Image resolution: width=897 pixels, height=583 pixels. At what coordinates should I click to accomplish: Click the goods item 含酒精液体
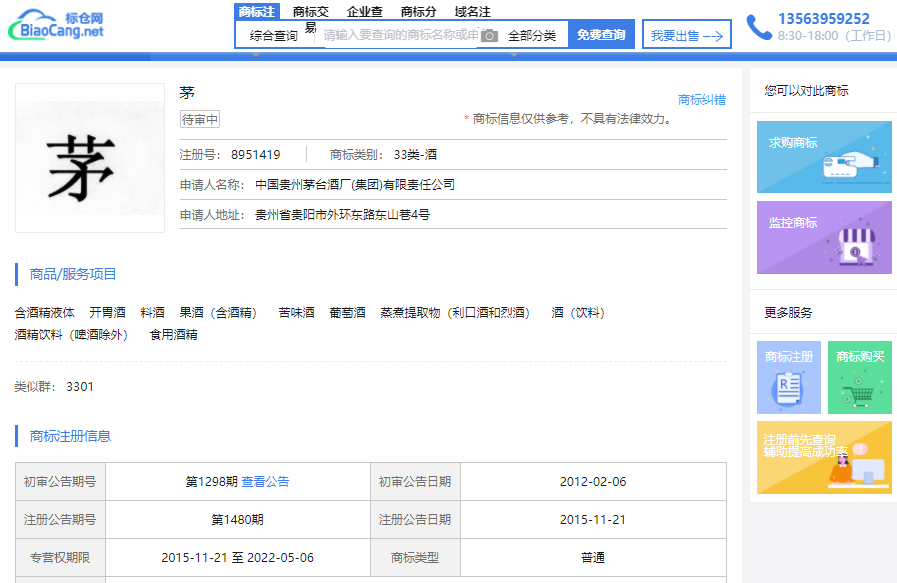pos(45,312)
